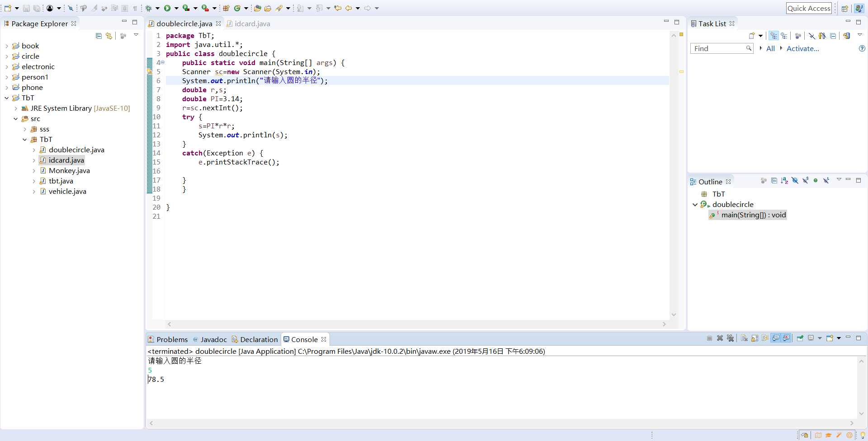Select the doublecircle.java editor tab
The image size is (868, 441).
pyautogui.click(x=184, y=23)
